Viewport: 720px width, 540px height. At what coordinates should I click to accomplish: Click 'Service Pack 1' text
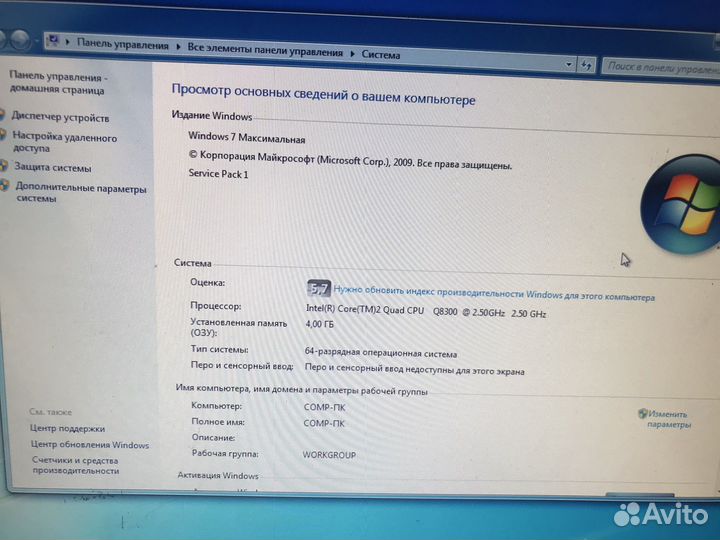(x=219, y=174)
